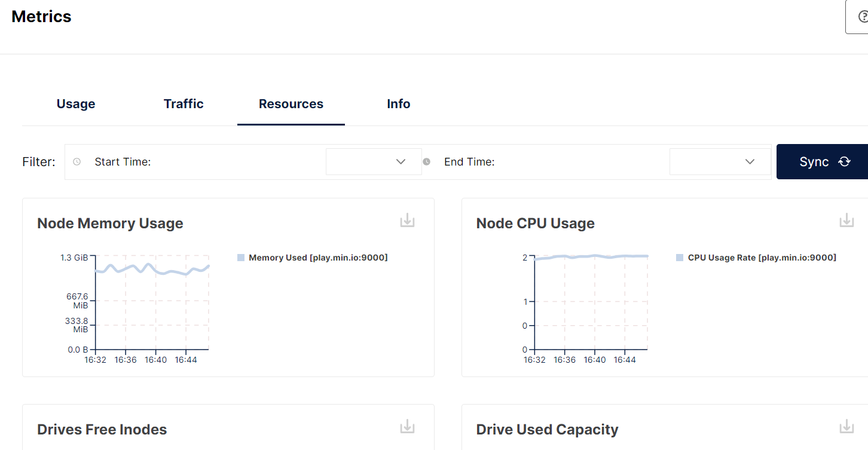The height and width of the screenshot is (450, 868).
Task: Click the clock icon beside Start Time
Action: point(77,162)
